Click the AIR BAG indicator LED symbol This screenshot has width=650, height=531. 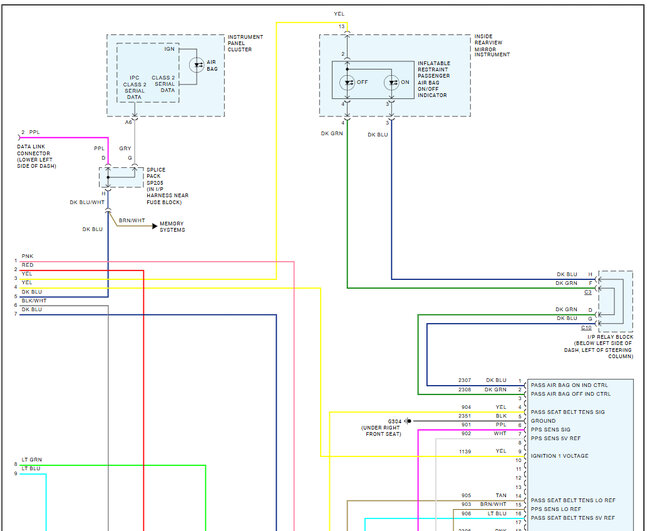click(x=196, y=65)
